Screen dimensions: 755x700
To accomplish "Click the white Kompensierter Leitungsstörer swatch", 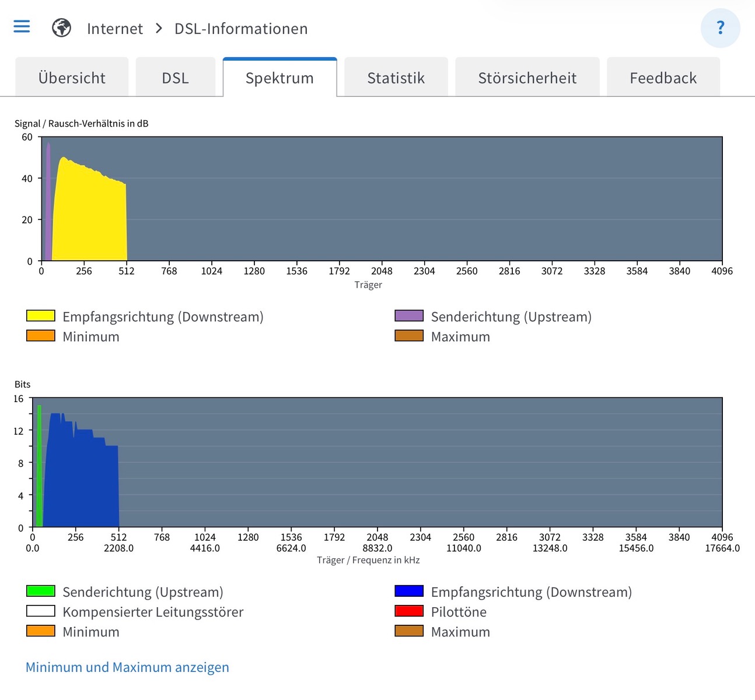I will [x=41, y=611].
